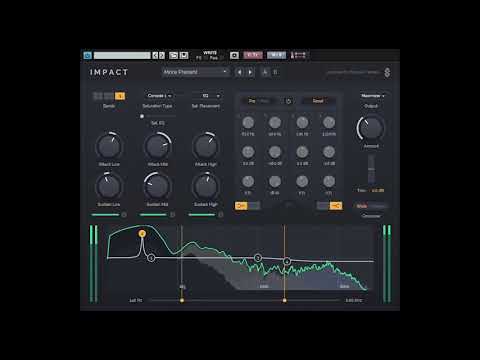Click the fourth EQ band Q knob
Viewport: 480px width, 360px height.
coord(329,182)
